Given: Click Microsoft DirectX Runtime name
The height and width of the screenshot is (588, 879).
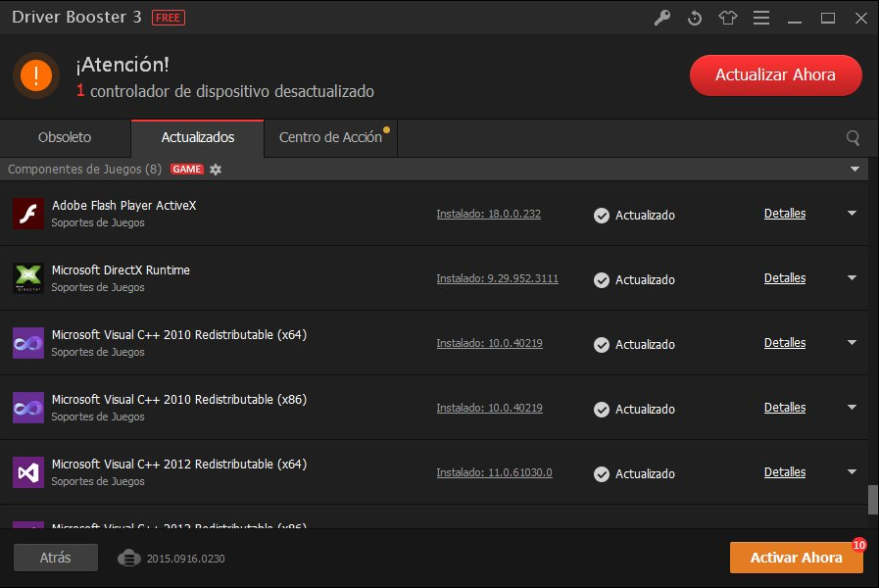Looking at the screenshot, I should pos(121,270).
